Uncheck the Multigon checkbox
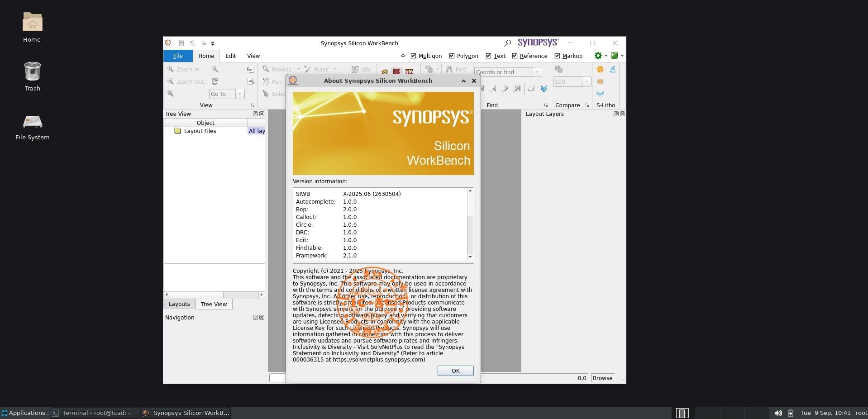Screen dimensions: 868x419 coord(413,56)
